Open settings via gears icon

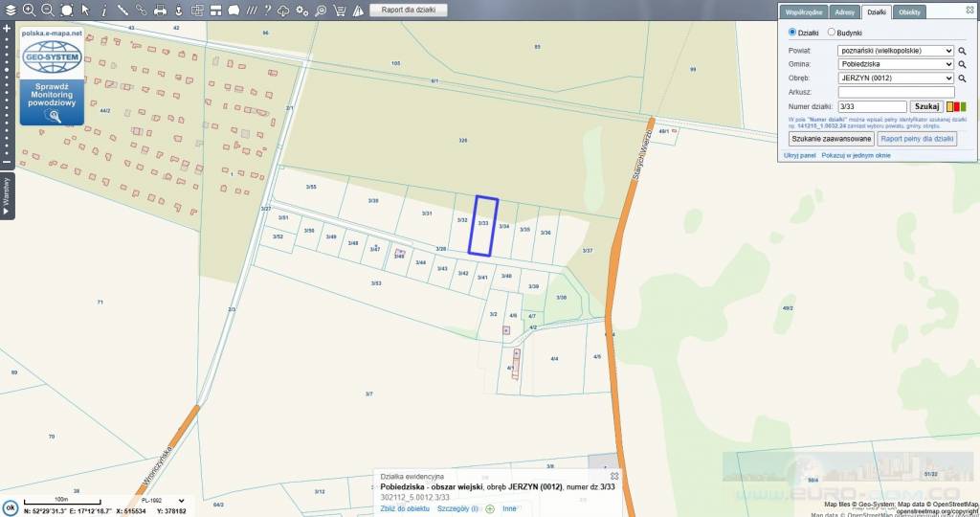click(302, 10)
